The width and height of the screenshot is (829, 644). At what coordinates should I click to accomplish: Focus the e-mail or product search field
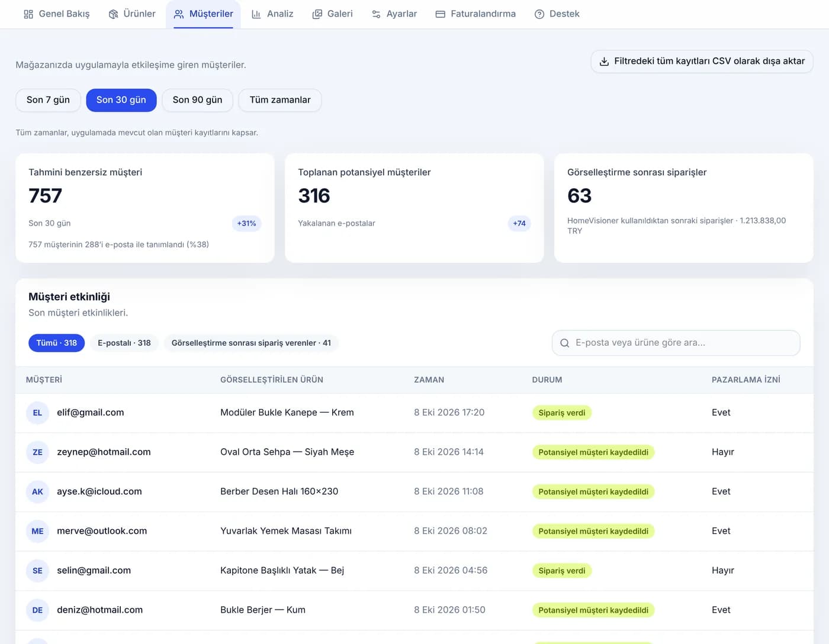click(x=676, y=343)
